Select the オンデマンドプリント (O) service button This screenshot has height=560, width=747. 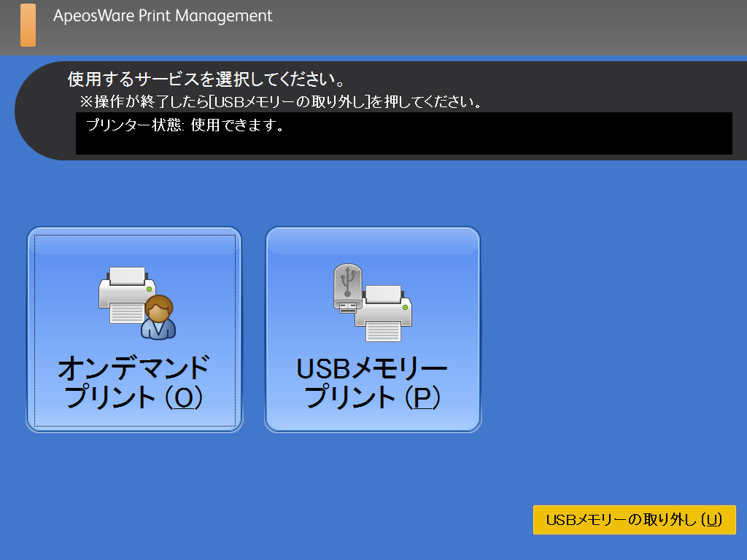click(x=134, y=330)
